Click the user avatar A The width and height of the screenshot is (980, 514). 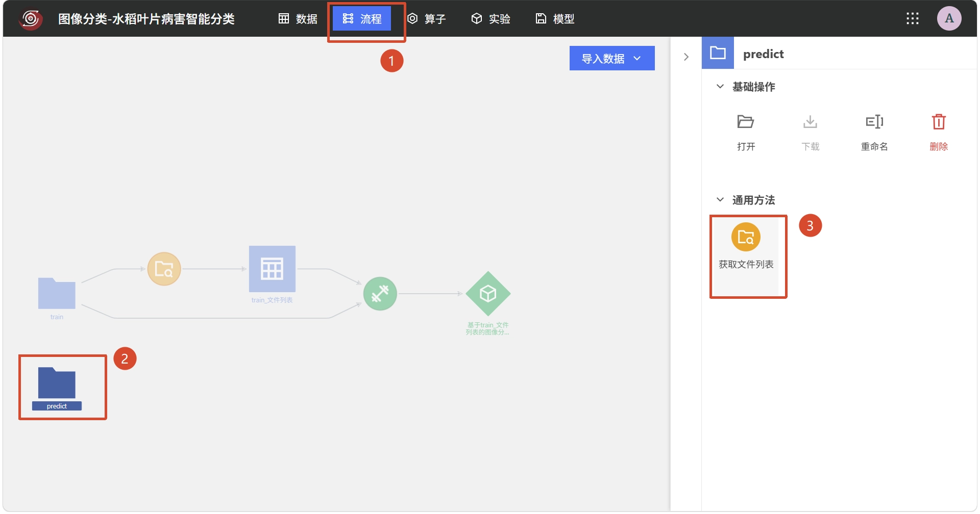949,19
